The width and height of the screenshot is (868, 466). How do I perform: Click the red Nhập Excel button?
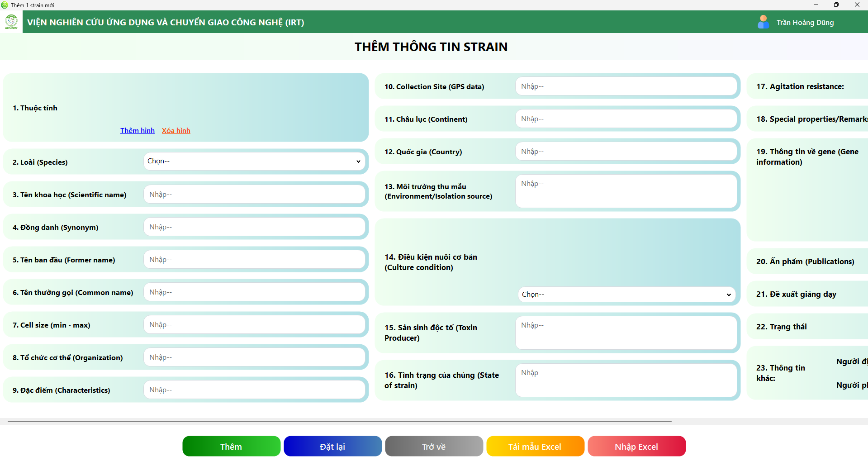pos(636,447)
